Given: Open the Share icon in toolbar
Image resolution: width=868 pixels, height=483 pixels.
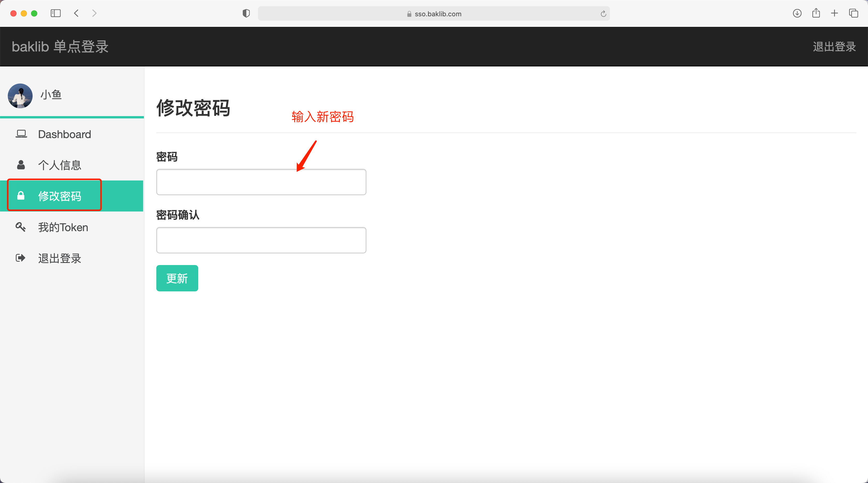Looking at the screenshot, I should click(x=816, y=13).
